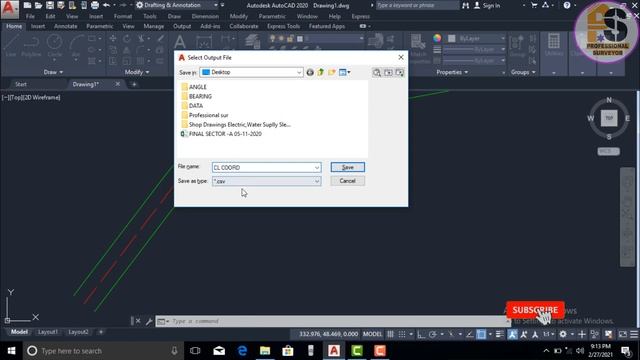Screen dimensions: 640x360
Task: Select the Rotate tool in Modify panel
Action: tap(127, 38)
